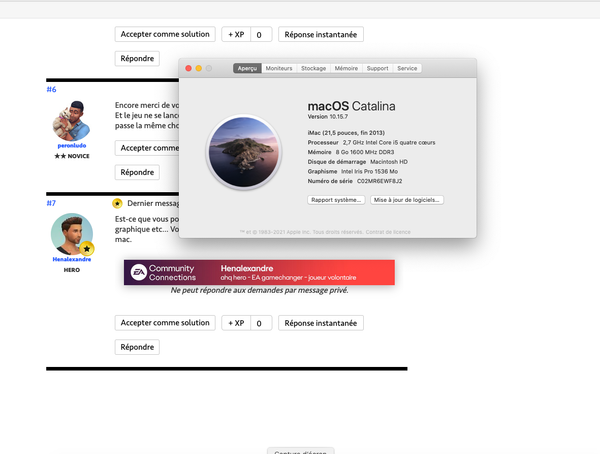Close the About This Mac window
This screenshot has width=600, height=454.
click(x=188, y=68)
